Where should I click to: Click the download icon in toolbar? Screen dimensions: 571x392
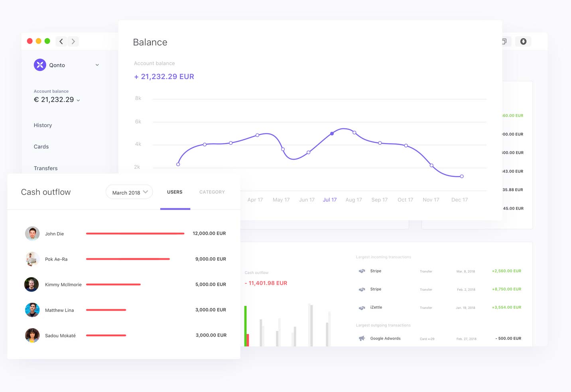tap(523, 41)
